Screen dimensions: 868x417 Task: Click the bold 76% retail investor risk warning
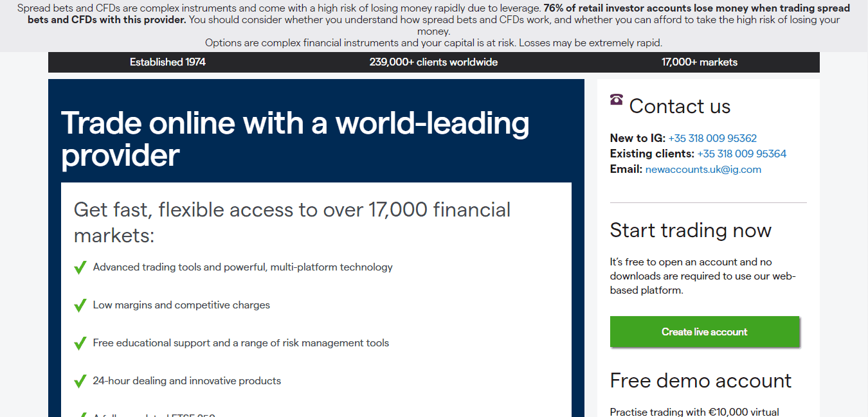(696, 9)
